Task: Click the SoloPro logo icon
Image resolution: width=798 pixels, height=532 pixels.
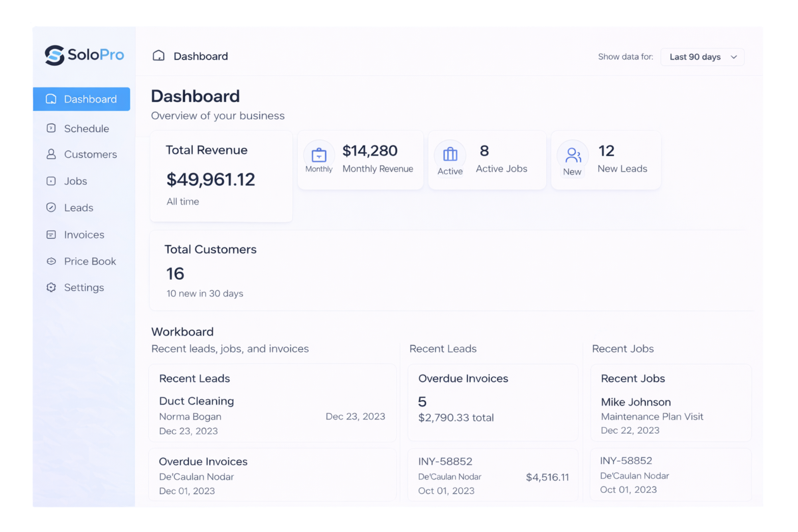Action: pos(54,55)
